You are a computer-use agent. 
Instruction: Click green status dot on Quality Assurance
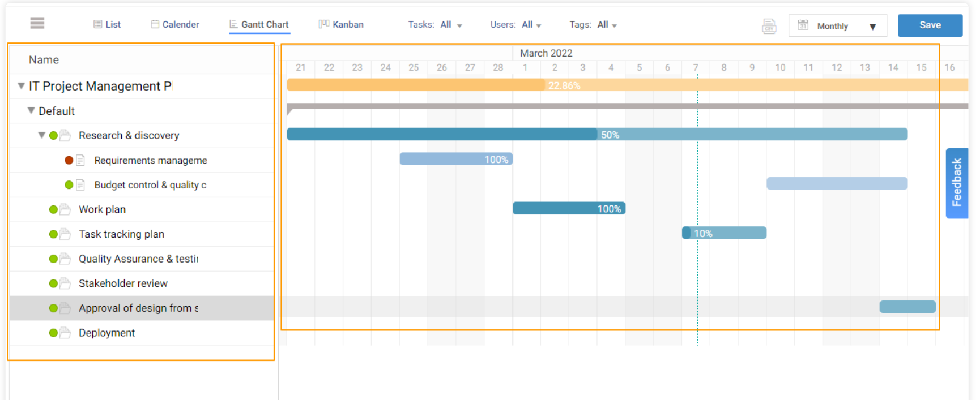53,259
